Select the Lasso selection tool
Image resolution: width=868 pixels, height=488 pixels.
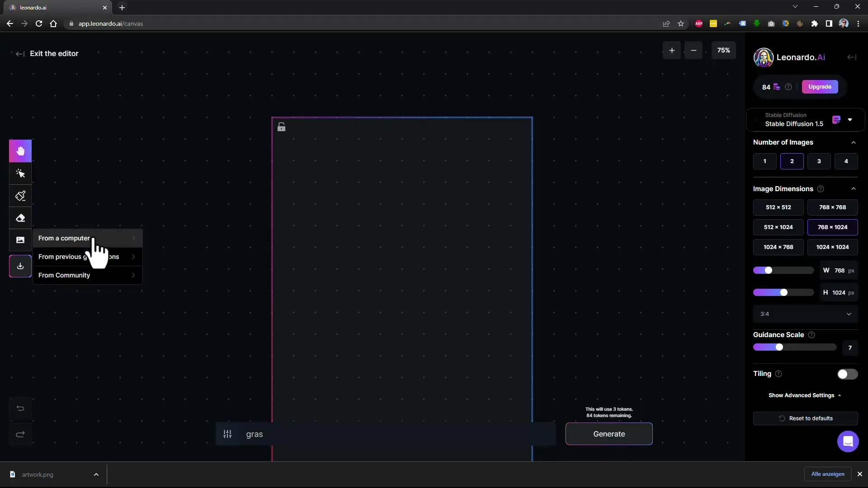pos(21,174)
